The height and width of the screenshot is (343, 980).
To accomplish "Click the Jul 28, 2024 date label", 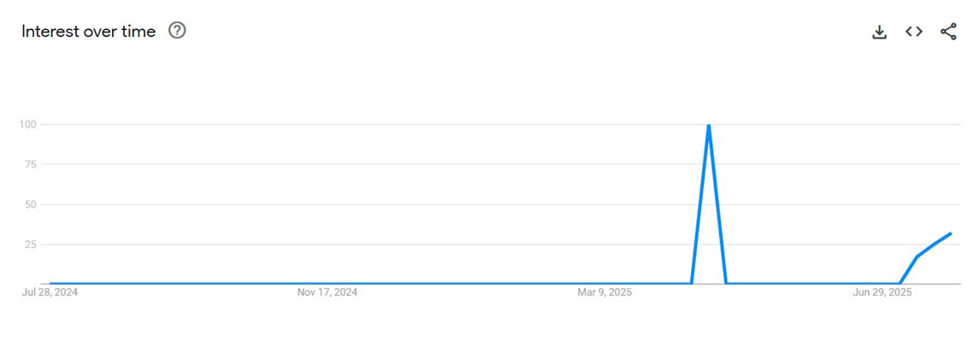I will tap(50, 293).
